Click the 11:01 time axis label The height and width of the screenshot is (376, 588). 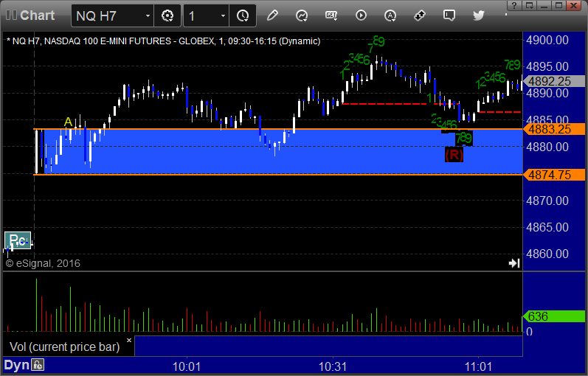(x=478, y=366)
